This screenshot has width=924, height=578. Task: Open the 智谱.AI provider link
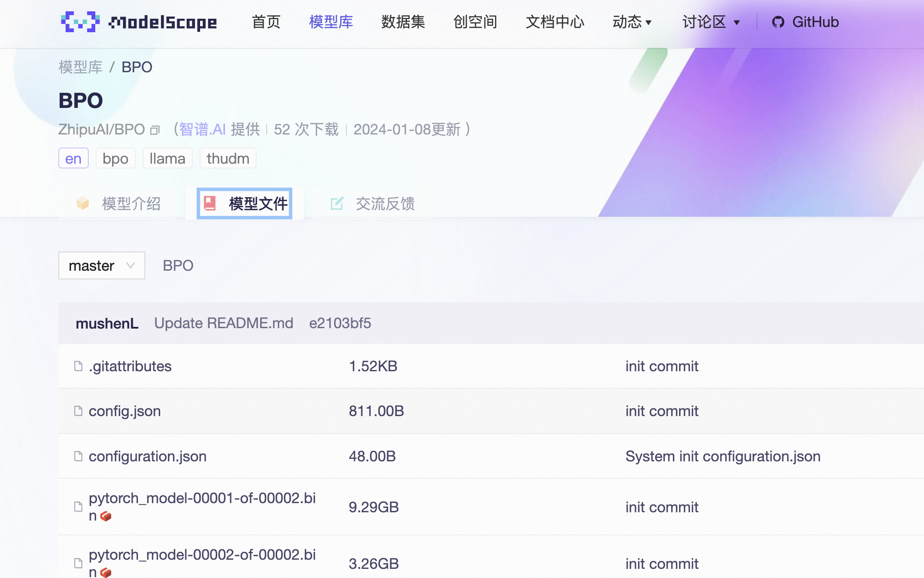[x=202, y=129]
